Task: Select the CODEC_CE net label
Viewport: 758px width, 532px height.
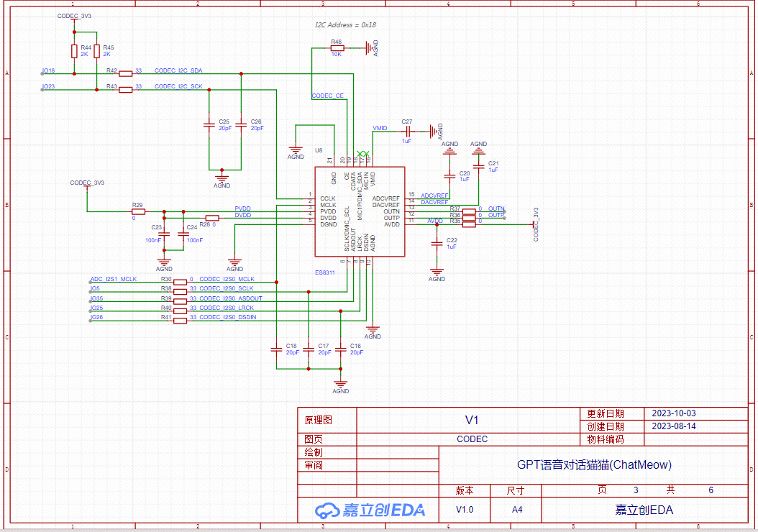Action: 327,96
